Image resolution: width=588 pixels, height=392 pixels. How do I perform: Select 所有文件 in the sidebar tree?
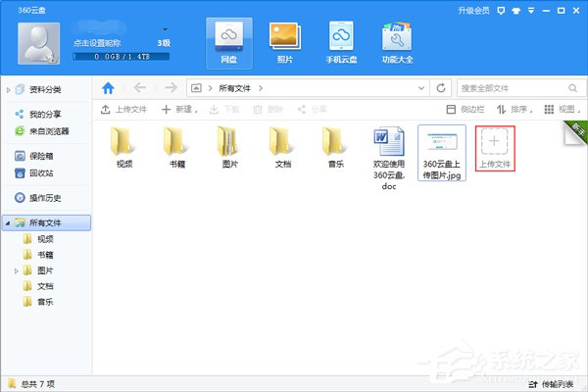tap(46, 222)
